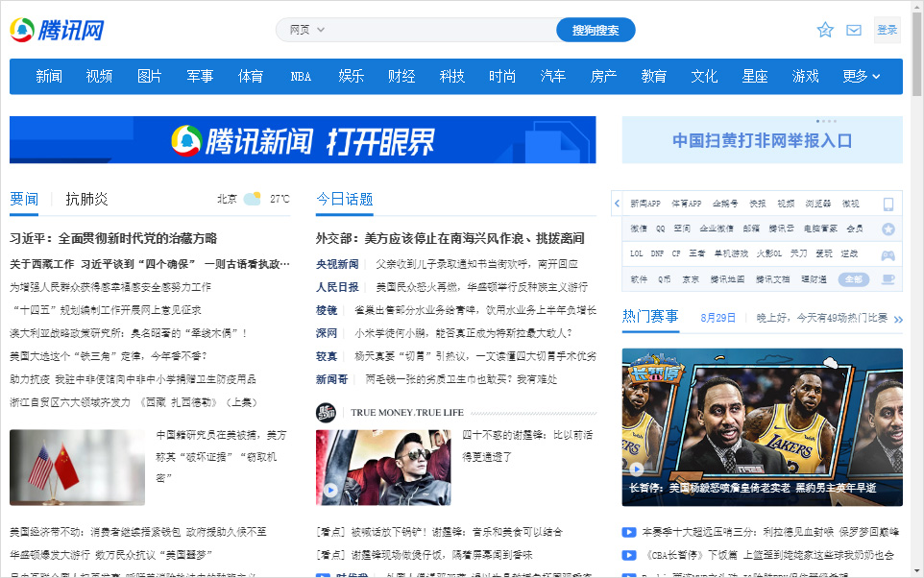Click the 登录 login button

(x=887, y=30)
